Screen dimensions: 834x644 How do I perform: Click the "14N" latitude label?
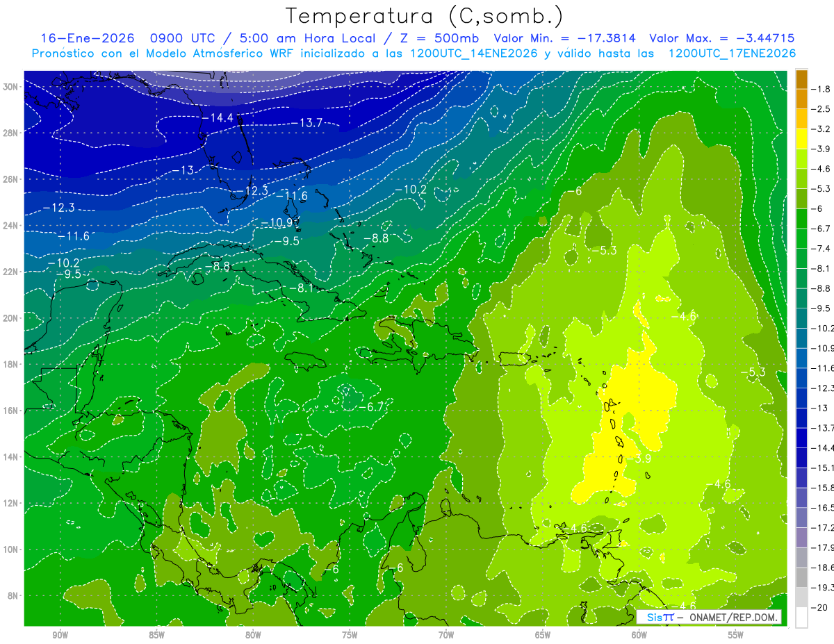point(12,457)
